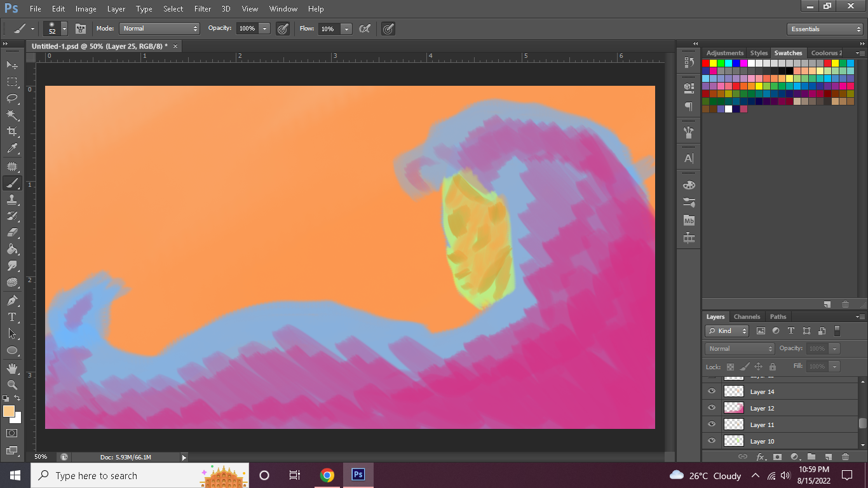Select the Clone Stamp tool
868x488 pixels.
pos(12,200)
